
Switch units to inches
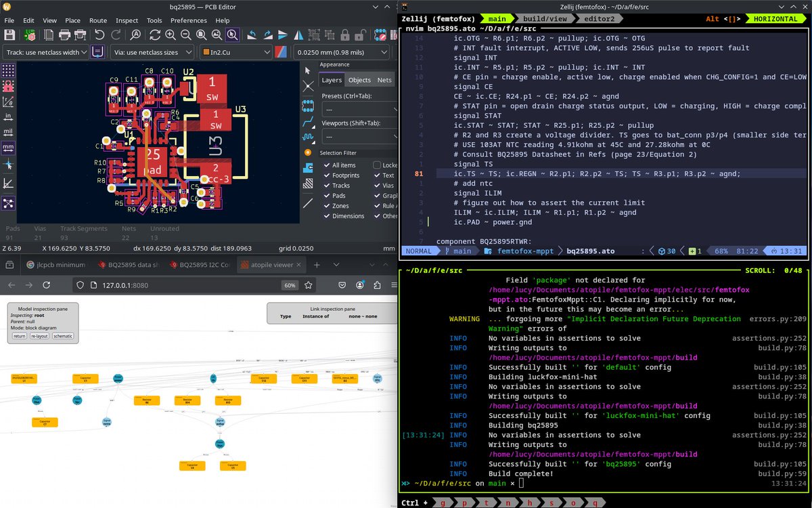click(8, 117)
